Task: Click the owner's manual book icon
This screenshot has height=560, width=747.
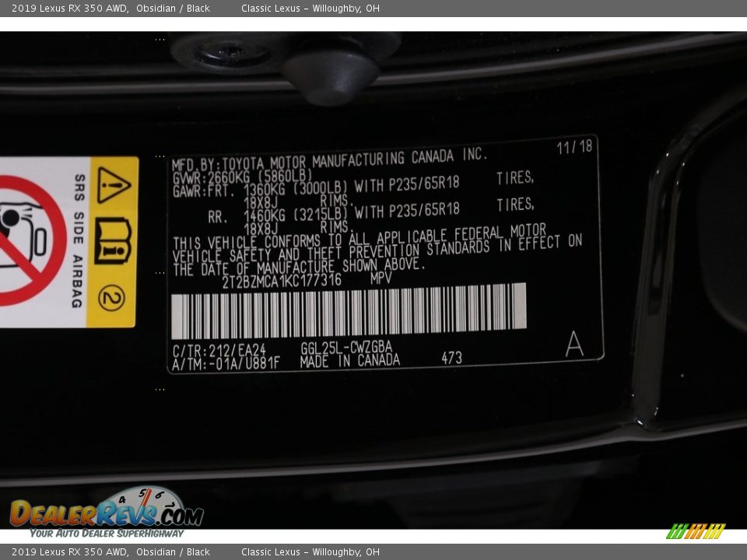Action: pyautogui.click(x=113, y=241)
